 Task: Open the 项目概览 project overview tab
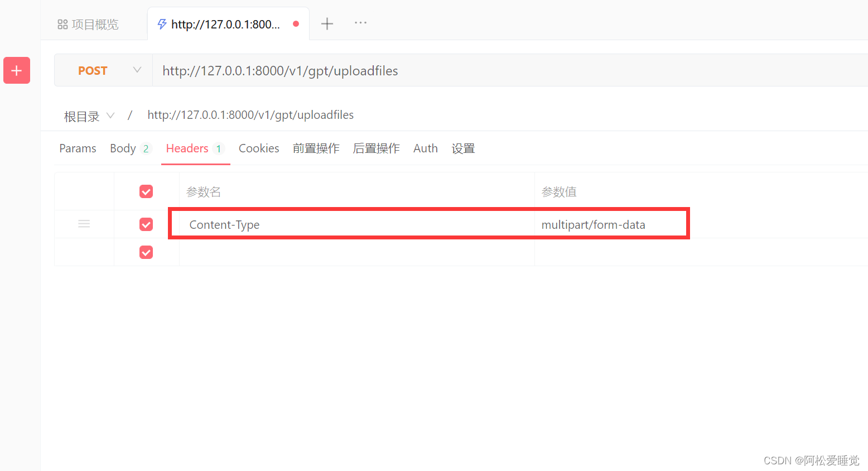coord(88,25)
